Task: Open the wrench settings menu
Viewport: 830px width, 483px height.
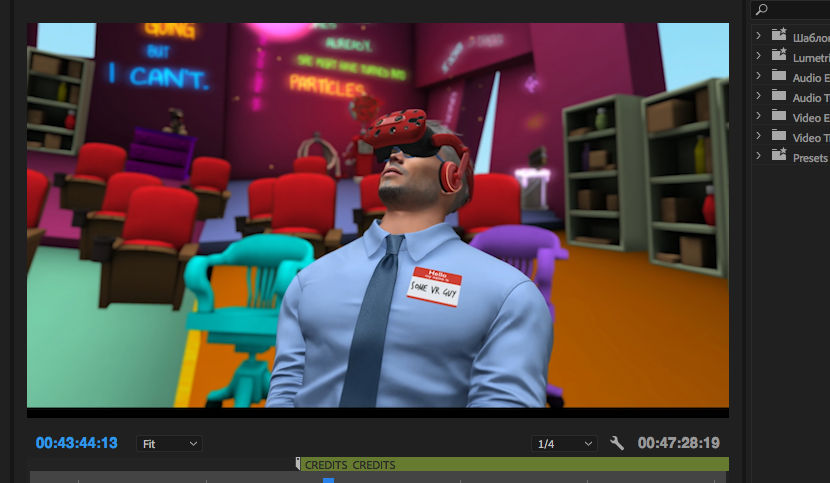Action: [617, 443]
